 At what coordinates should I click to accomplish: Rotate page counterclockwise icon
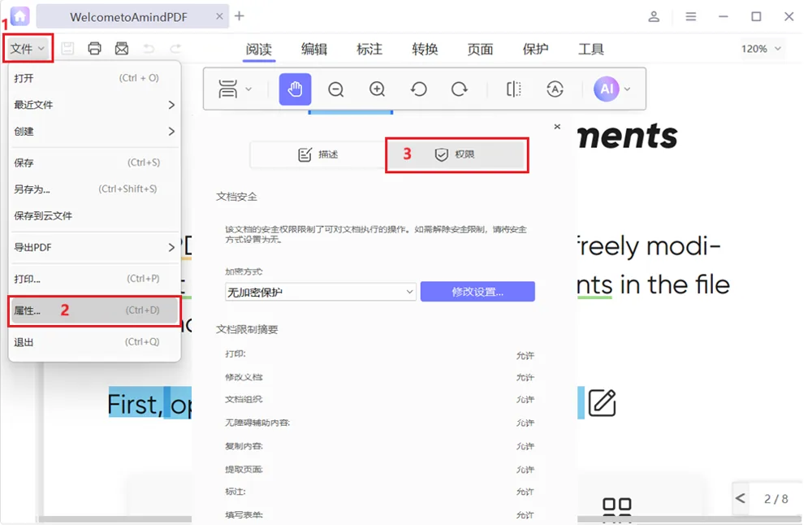[x=418, y=89]
